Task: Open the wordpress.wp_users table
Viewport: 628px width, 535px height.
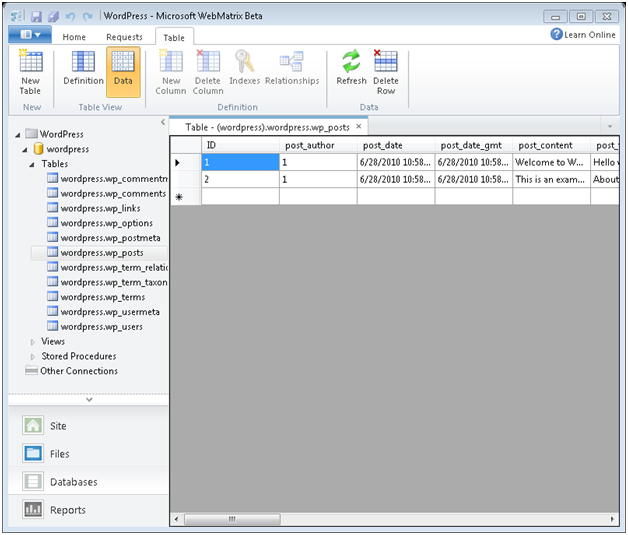Action: point(95,327)
